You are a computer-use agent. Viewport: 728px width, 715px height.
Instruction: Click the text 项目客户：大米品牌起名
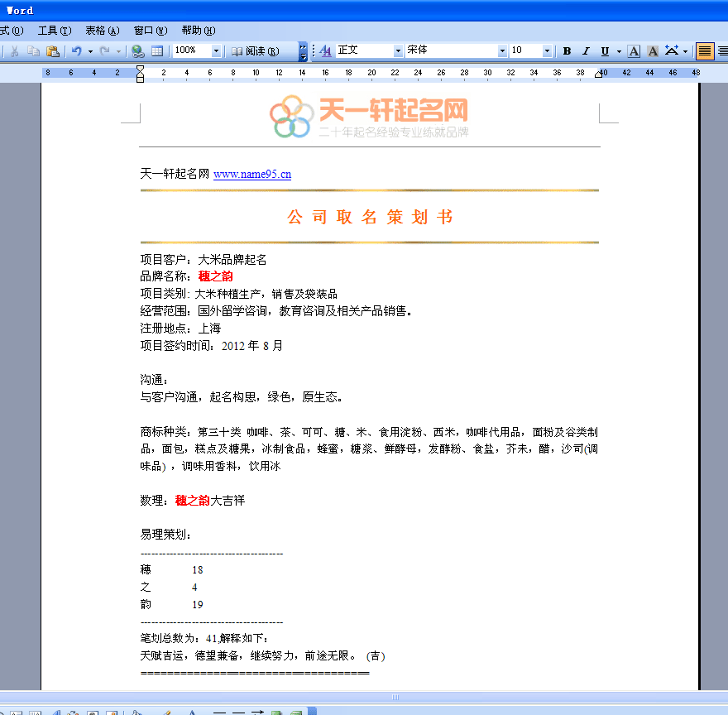pos(204,260)
